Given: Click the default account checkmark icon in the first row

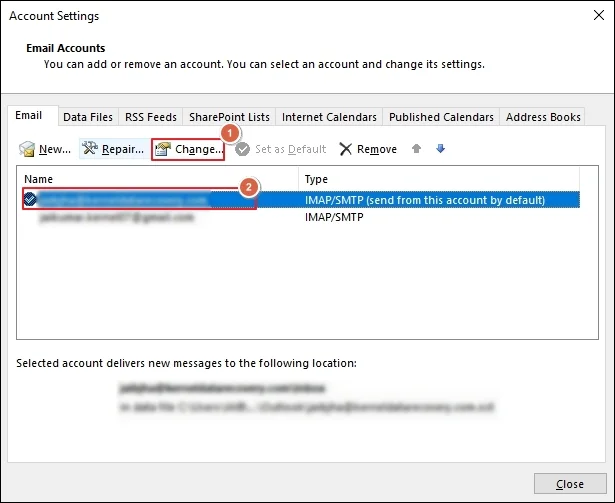Looking at the screenshot, I should point(30,200).
